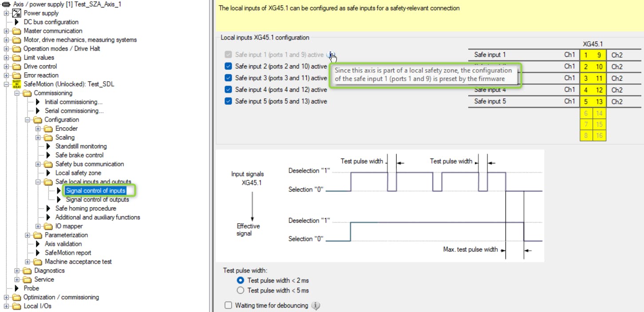
Task: Open Signal control of outputs
Action: tap(97, 199)
